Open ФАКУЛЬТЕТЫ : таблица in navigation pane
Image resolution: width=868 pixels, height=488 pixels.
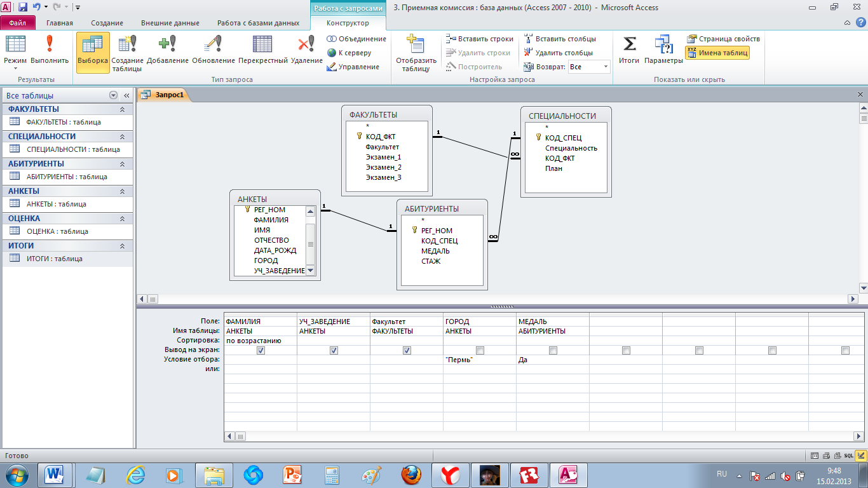pyautogui.click(x=67, y=122)
